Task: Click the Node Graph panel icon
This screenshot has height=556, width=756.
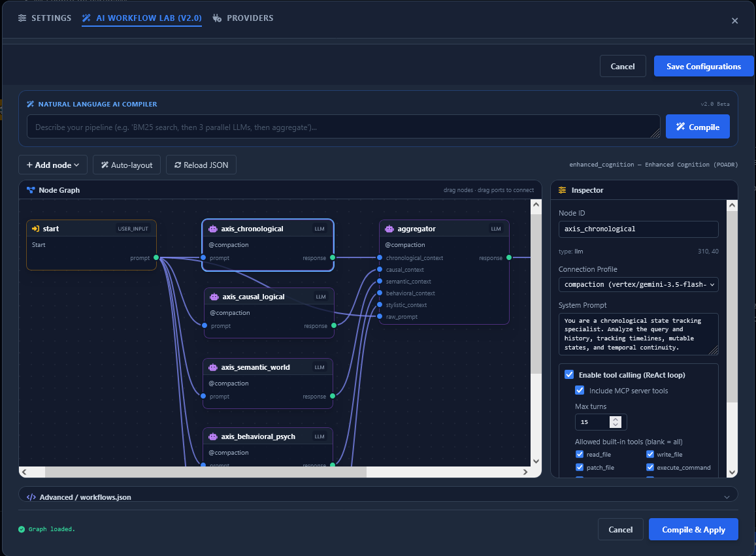Action: pyautogui.click(x=31, y=190)
